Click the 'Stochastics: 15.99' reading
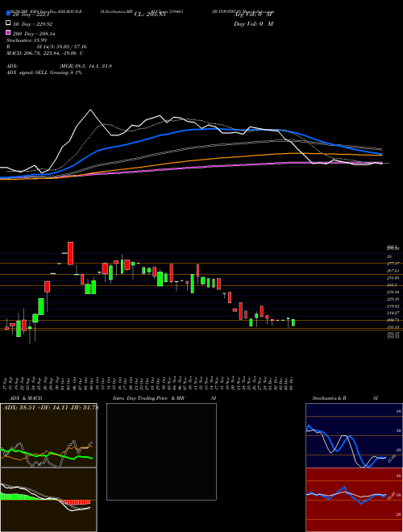 pos(26,40)
